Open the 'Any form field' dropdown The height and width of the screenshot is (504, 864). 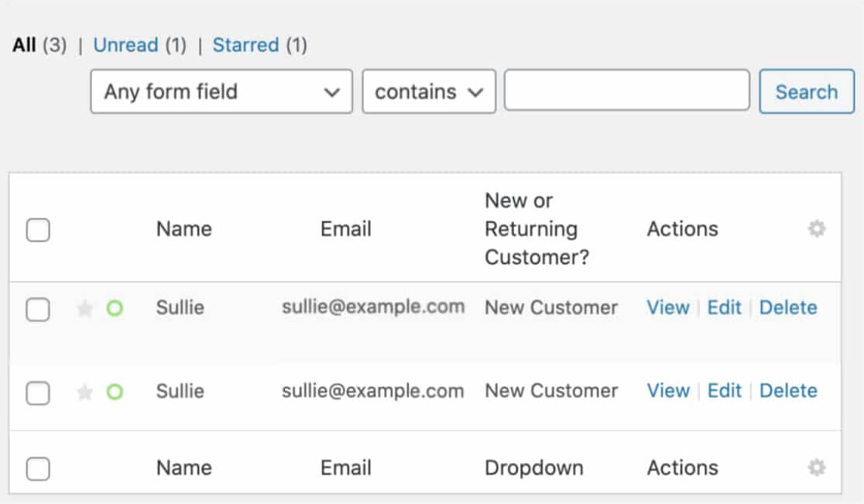221,92
